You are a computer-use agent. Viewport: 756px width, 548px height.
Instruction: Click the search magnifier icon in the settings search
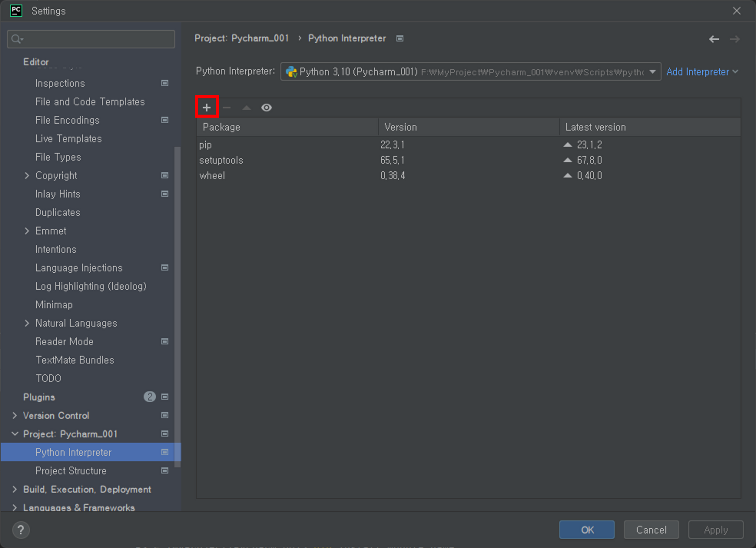coord(17,39)
